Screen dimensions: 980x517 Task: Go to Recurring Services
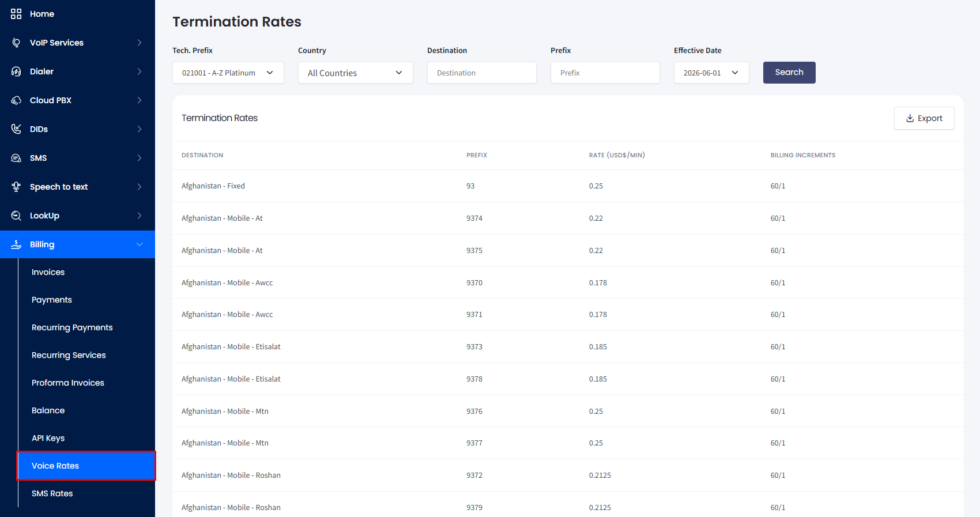(x=69, y=355)
